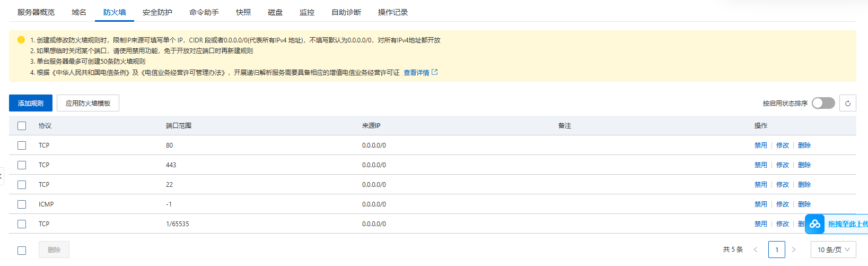This screenshot has height=266, width=868.
Task: Open the external link icon after 查看详情
Action: [435, 72]
